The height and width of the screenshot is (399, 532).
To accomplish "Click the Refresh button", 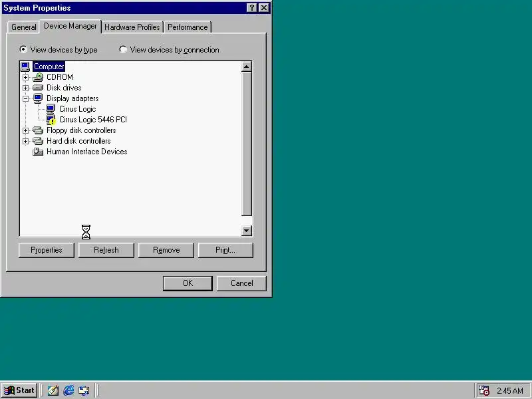I will (x=106, y=250).
